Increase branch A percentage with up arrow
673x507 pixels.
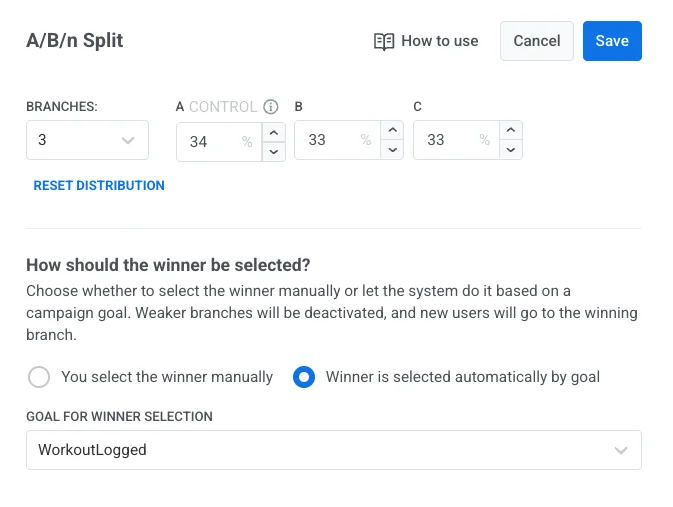coord(273,132)
